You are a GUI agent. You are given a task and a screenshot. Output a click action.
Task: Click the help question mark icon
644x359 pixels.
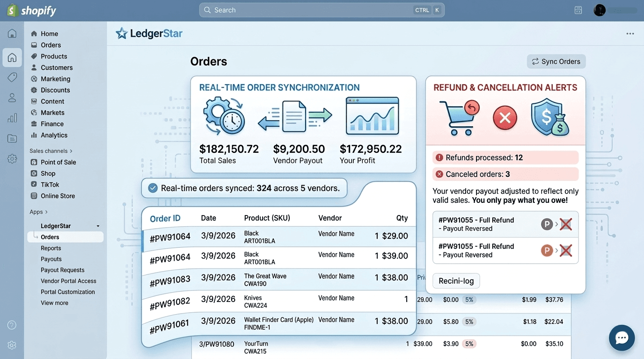tap(12, 325)
